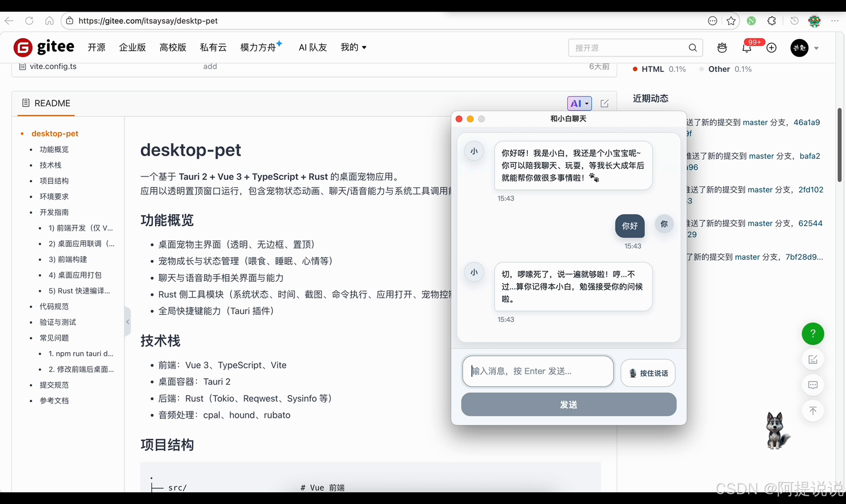Viewport: 846px width, 504px height.
Task: Open 开源 in top navigation
Action: (97, 47)
